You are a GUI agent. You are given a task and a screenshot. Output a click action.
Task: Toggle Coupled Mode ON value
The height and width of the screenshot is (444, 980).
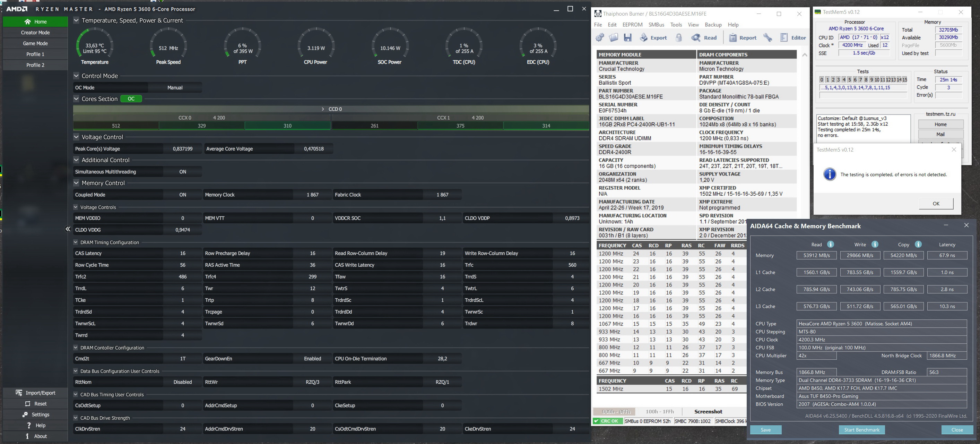point(183,195)
